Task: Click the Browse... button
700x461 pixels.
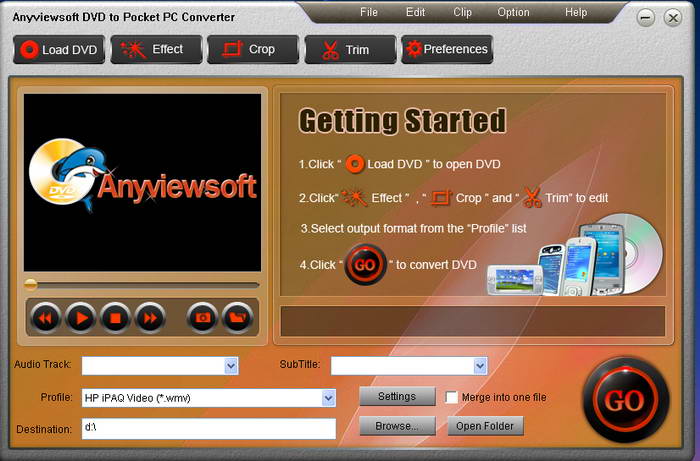Action: [397, 426]
